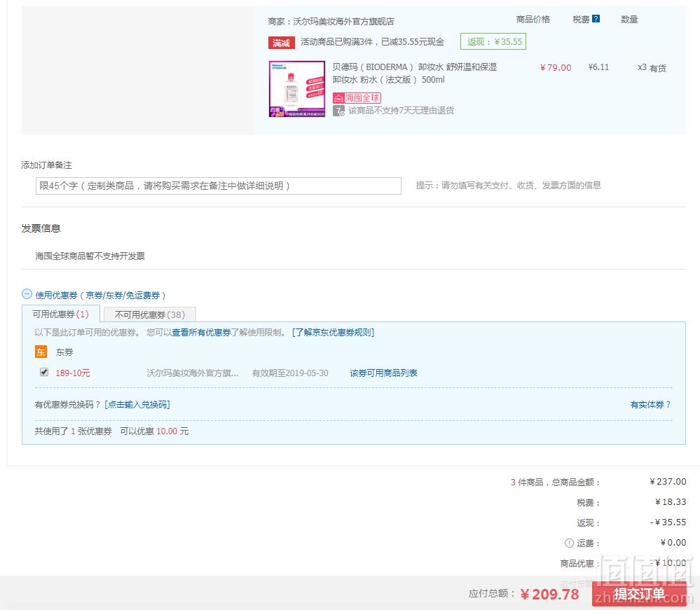
Task: Click 点击输入兑换码 link
Action: click(137, 405)
